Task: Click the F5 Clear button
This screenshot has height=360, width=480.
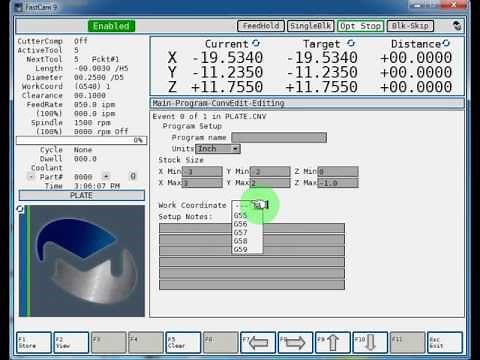Action: (183, 342)
